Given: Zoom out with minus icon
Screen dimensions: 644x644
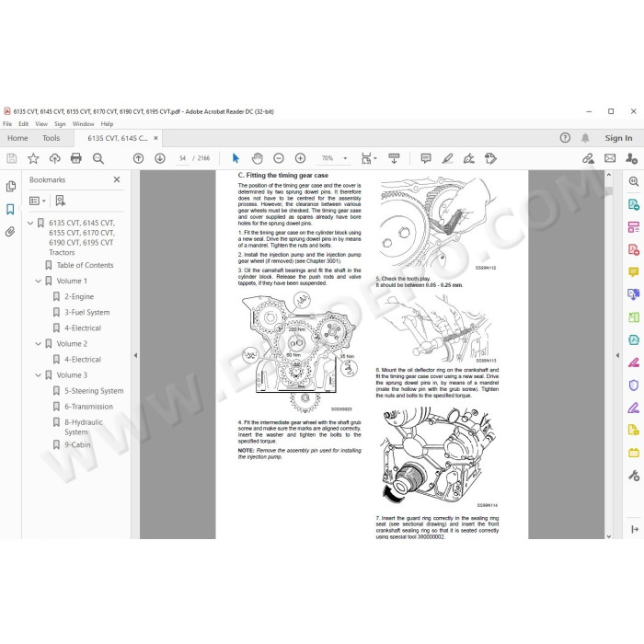Looking at the screenshot, I should coord(279,158).
